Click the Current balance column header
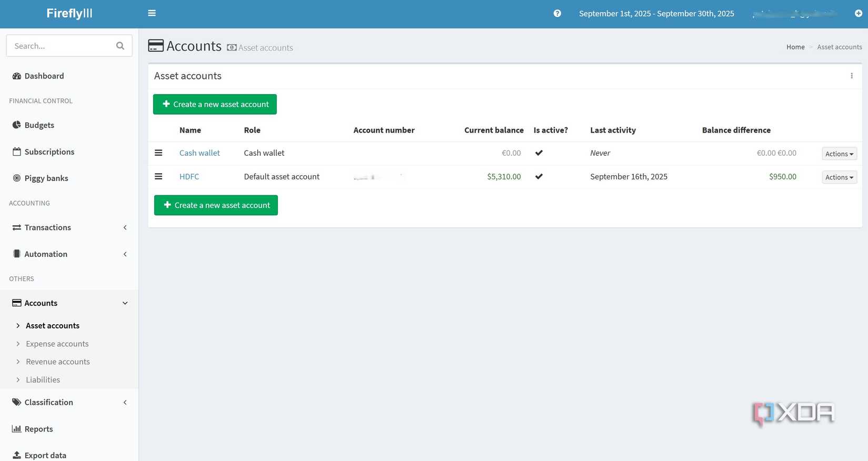Image resolution: width=868 pixels, height=461 pixels. (x=494, y=130)
